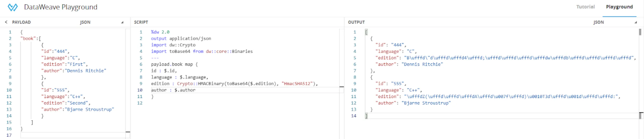Click the payload JSON type label
644x139 pixels.
[85, 22]
